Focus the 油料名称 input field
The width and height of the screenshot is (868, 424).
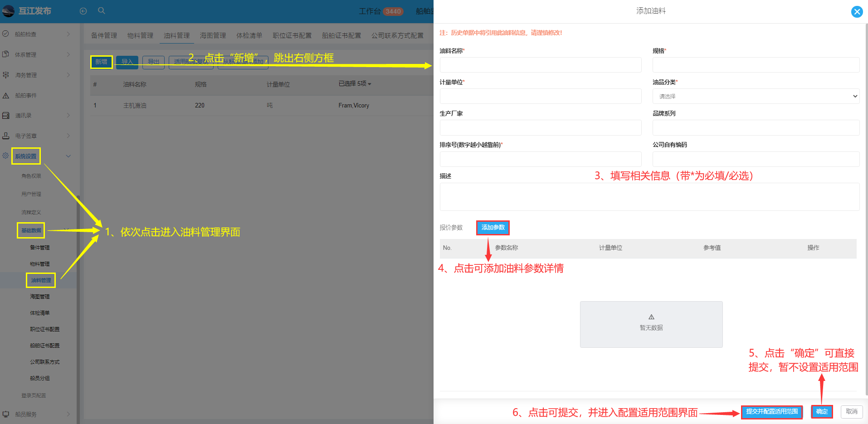point(541,65)
